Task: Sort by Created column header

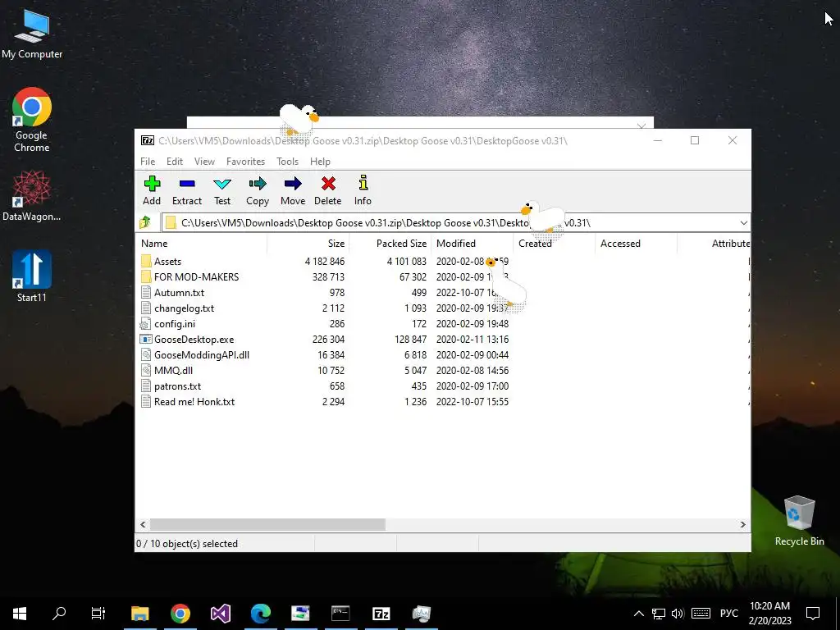Action: 555,243
